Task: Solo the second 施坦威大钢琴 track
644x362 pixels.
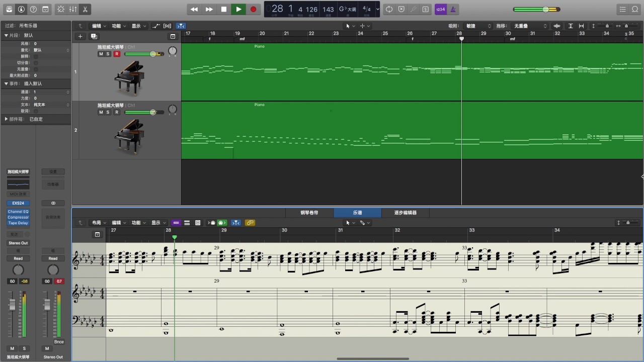Action: [x=108, y=112]
